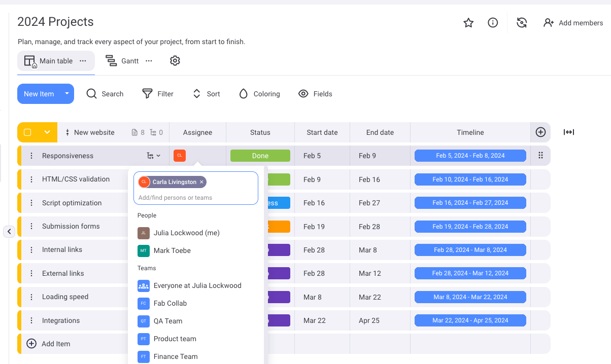Viewport: 611px width, 364px height.
Task: Open Filter options
Action: coord(158,94)
